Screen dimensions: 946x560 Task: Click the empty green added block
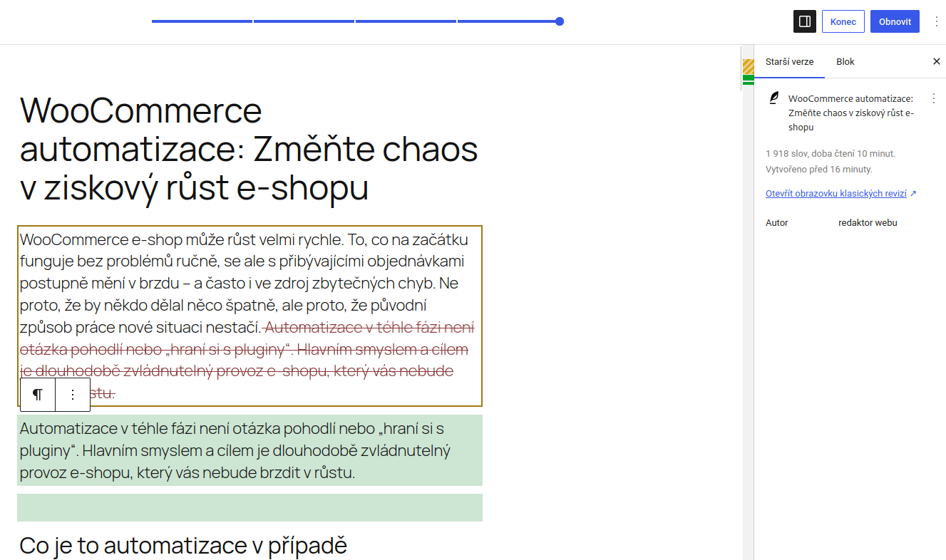point(250,507)
